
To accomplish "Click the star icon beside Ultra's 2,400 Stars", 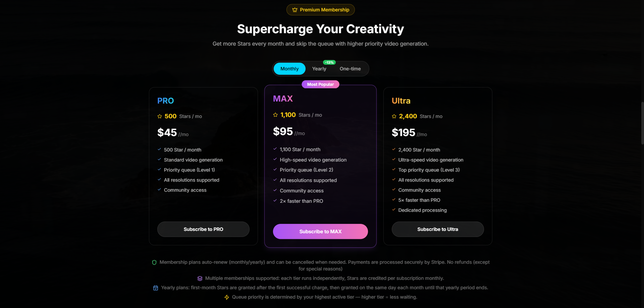I will [x=394, y=116].
